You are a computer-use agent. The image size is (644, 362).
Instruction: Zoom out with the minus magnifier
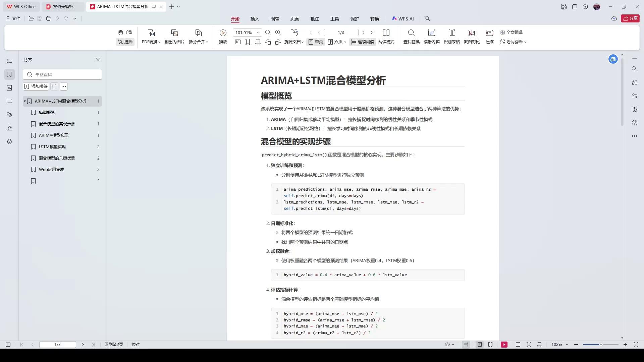268,33
